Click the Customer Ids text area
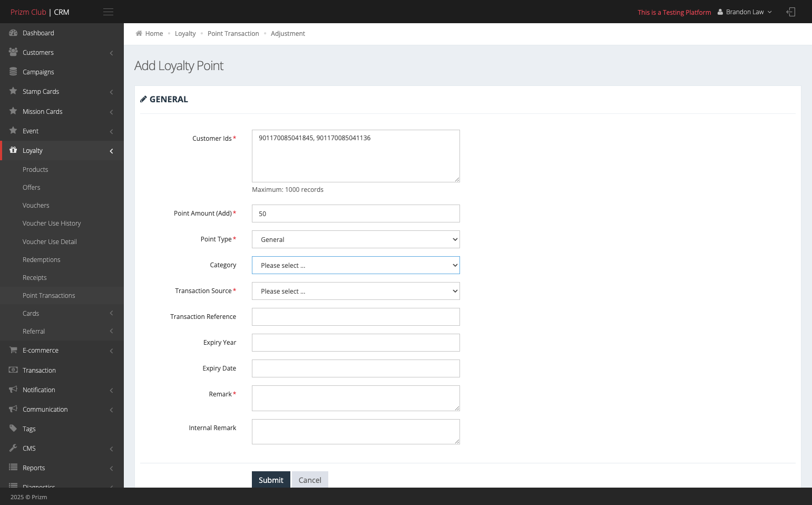The height and width of the screenshot is (505, 812). (x=356, y=156)
